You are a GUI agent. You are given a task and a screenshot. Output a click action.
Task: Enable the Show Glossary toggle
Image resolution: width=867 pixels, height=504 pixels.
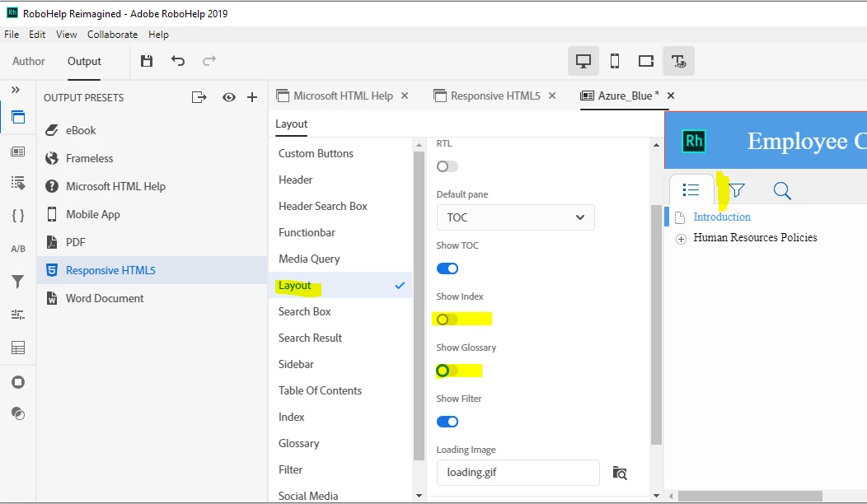(x=447, y=371)
